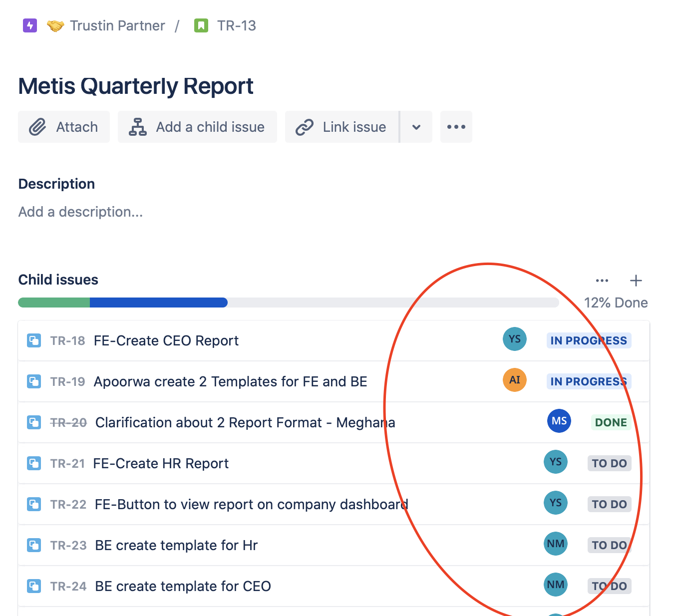This screenshot has width=674, height=616.
Task: Open issue key TR-20
Action: [x=69, y=422]
